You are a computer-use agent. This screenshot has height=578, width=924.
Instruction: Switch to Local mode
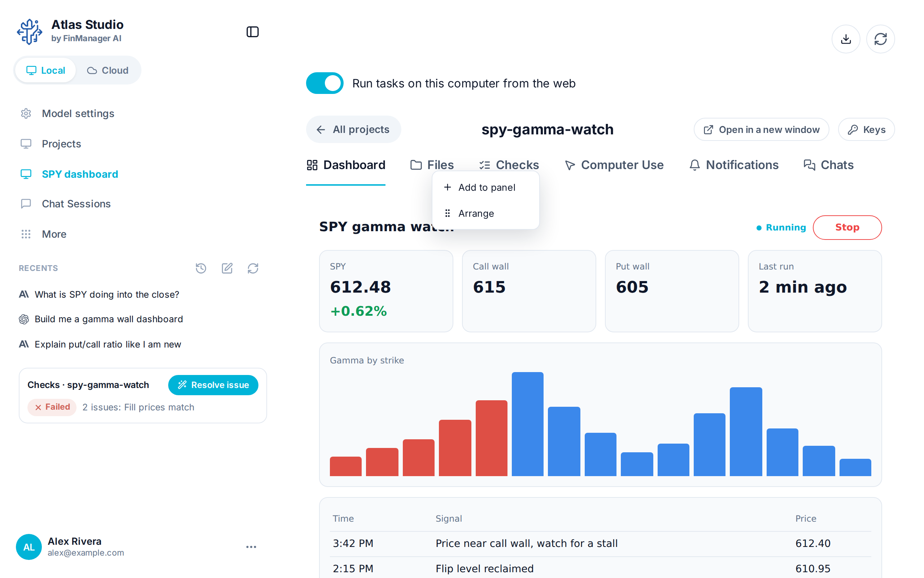45,70
